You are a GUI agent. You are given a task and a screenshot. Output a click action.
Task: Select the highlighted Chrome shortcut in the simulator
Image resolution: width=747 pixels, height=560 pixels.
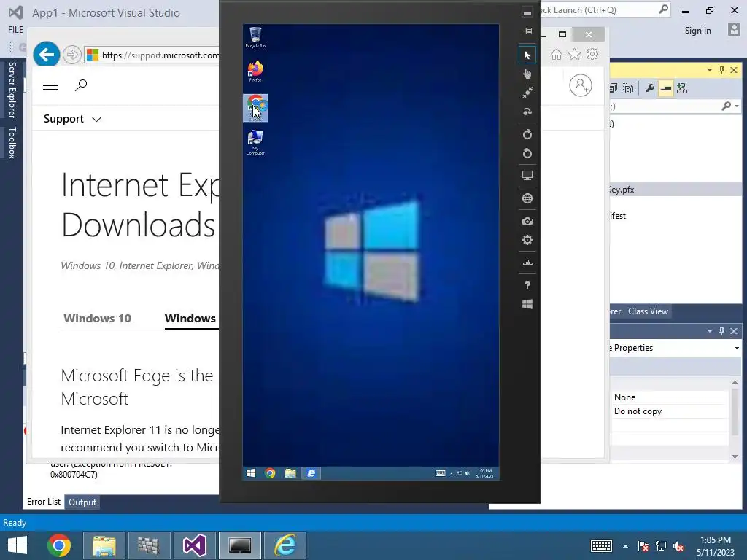(255, 108)
